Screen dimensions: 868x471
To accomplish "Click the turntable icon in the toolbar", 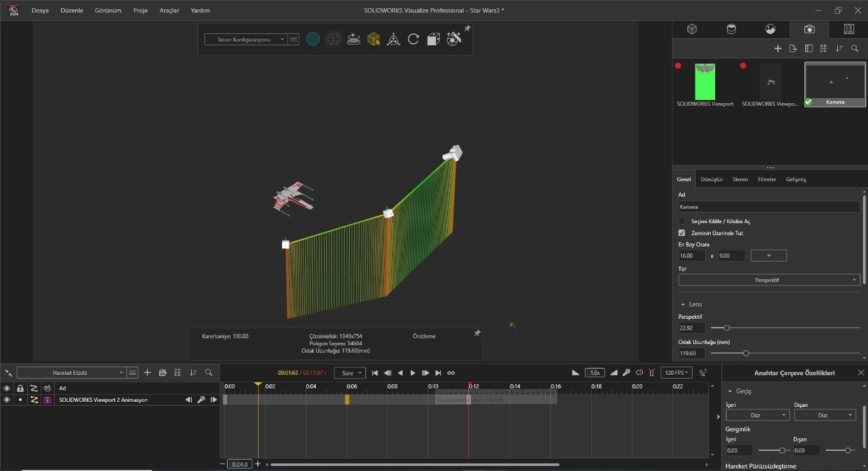I will click(353, 39).
